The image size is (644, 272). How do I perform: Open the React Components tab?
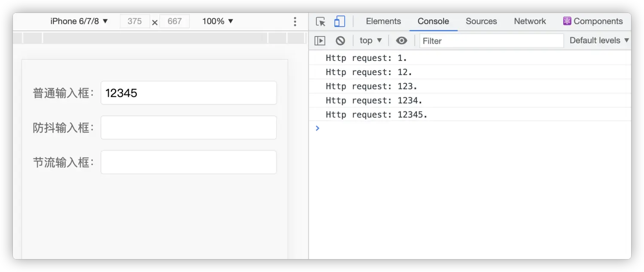coord(592,21)
